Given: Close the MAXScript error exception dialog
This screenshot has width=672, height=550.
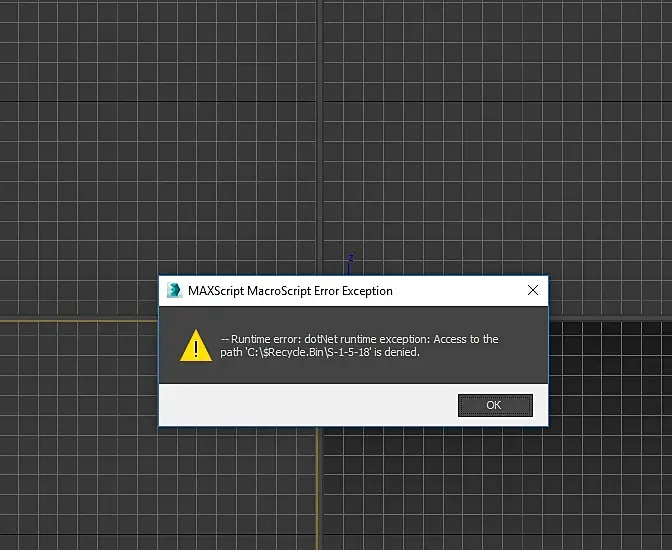Looking at the screenshot, I should [x=533, y=290].
